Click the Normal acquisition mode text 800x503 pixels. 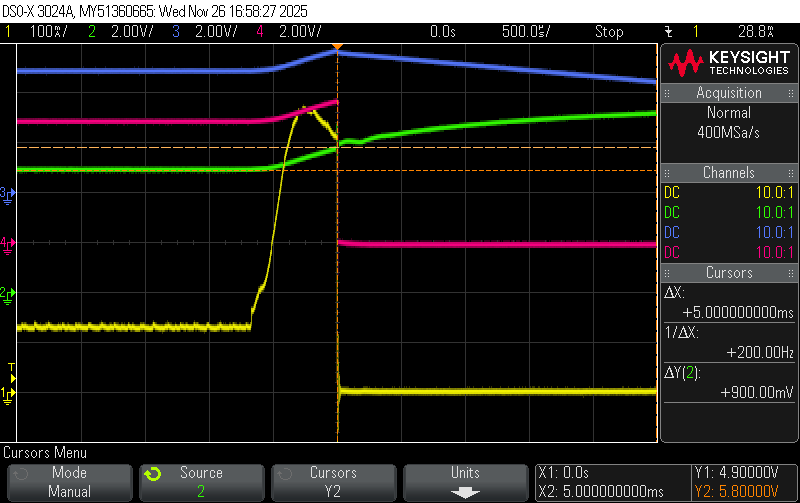729,113
